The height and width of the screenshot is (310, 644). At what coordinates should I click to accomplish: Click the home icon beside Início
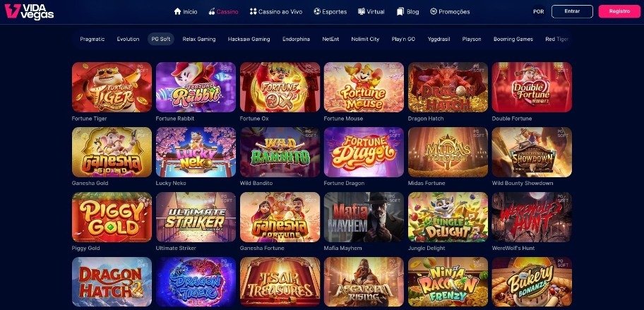[177, 11]
